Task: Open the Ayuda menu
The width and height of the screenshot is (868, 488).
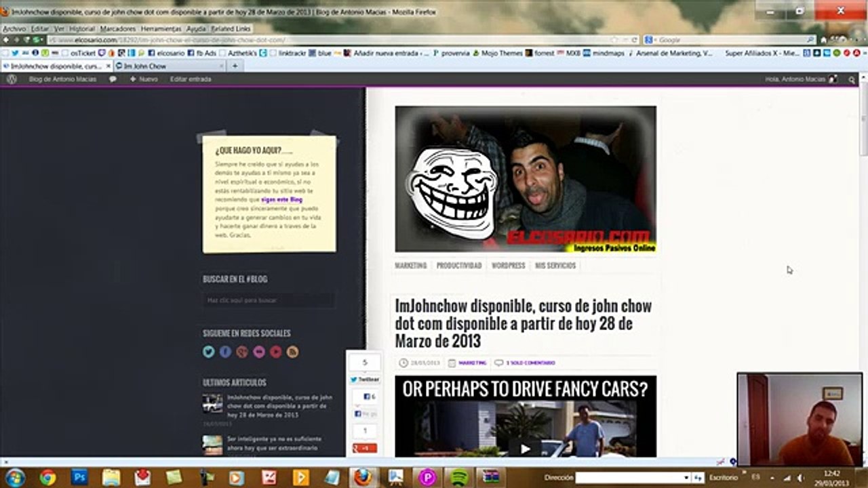Action: [x=196, y=29]
